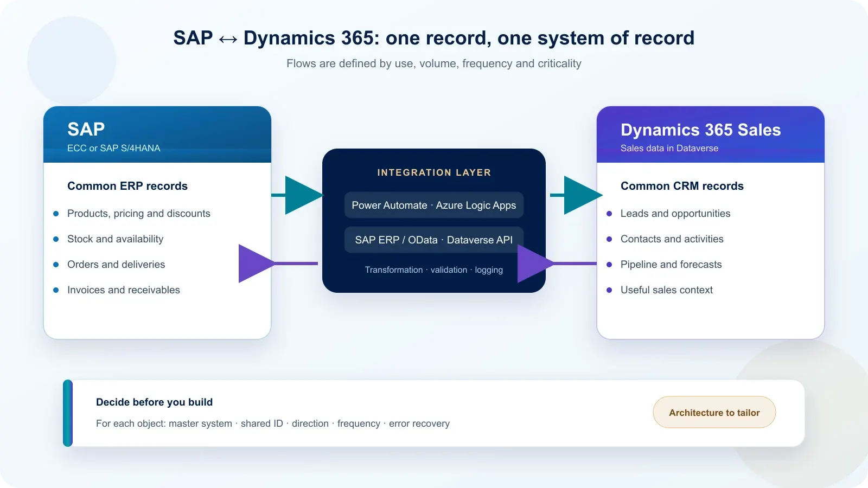Image resolution: width=868 pixels, height=488 pixels.
Task: Click the purple arrow pointing toward SAP card
Action: [278, 264]
